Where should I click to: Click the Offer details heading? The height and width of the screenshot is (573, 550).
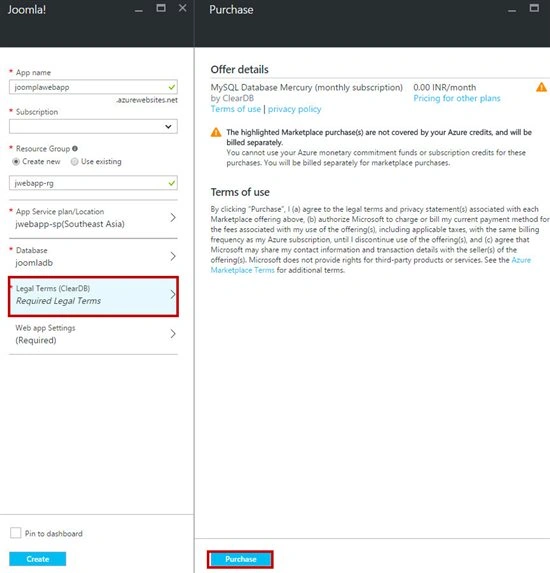point(239,69)
